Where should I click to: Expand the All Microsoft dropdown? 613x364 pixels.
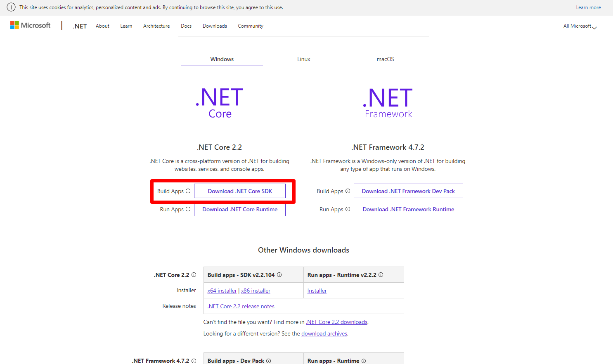coord(580,26)
